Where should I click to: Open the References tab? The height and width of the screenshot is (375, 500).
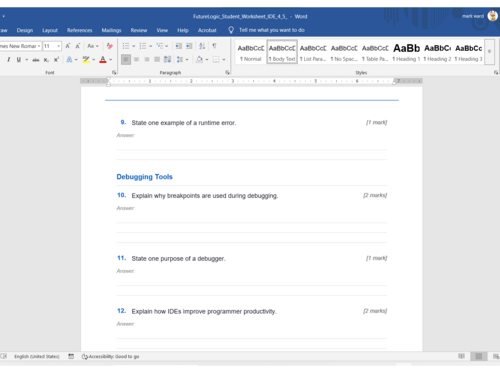79,30
